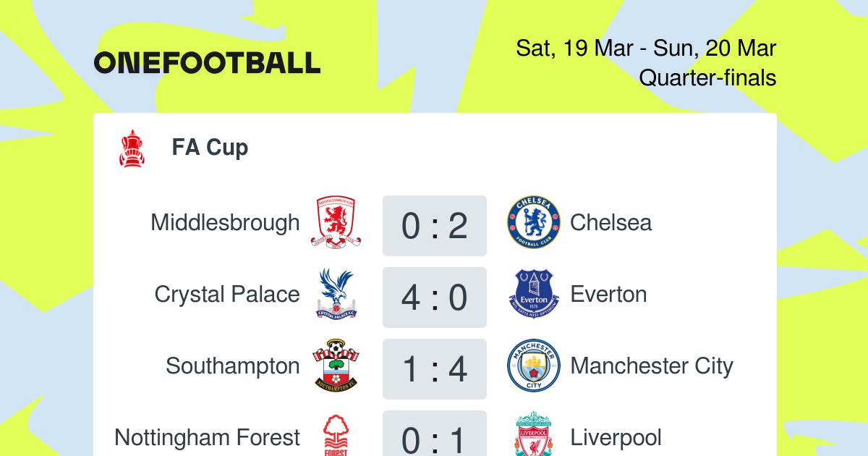Click the Quarter-finals round label
Screen dimensions: 868x456
point(707,77)
